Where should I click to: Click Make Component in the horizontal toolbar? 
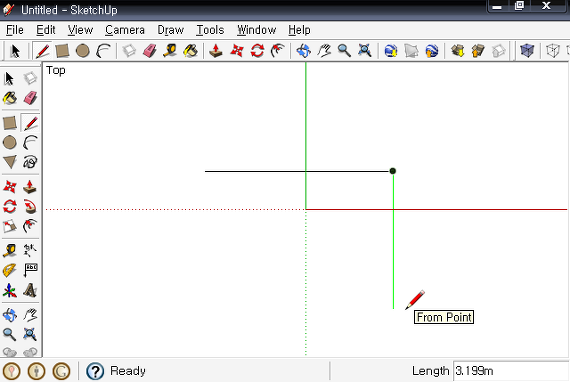pos(129,51)
